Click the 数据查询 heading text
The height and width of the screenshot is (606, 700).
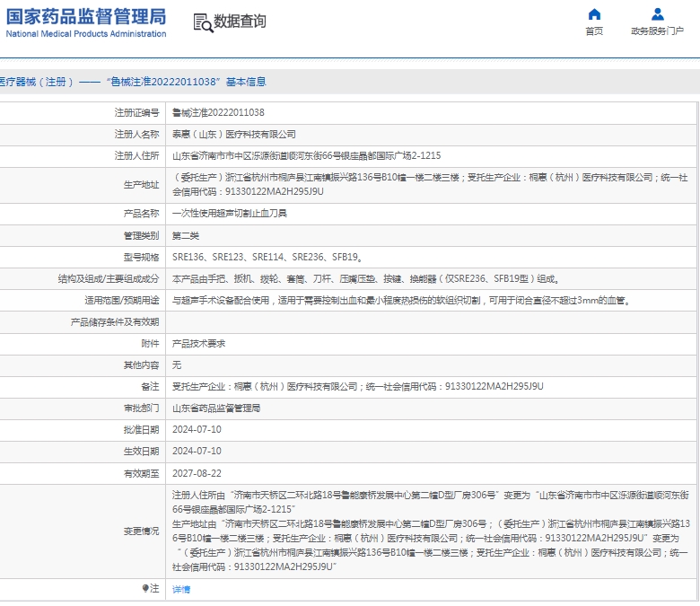[x=240, y=21]
